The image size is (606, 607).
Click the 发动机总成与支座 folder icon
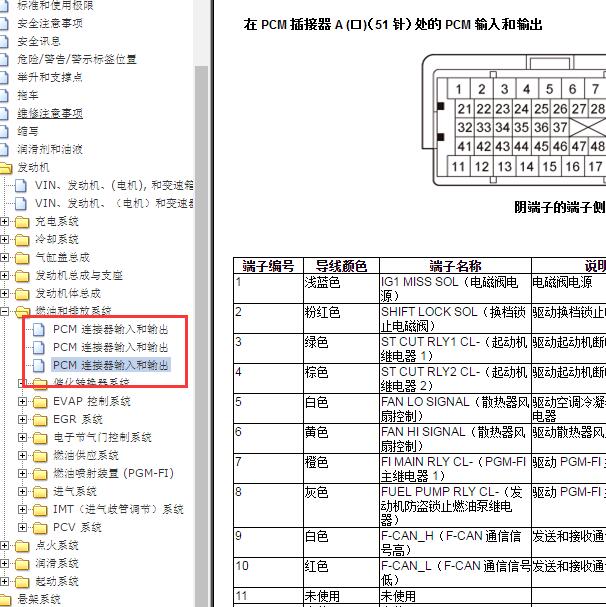tap(22, 276)
